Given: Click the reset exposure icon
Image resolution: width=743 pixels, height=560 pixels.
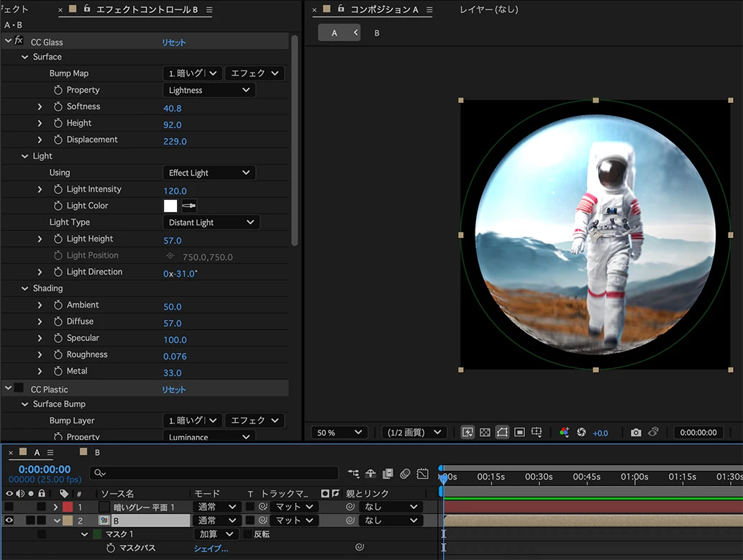Looking at the screenshot, I should point(581,433).
